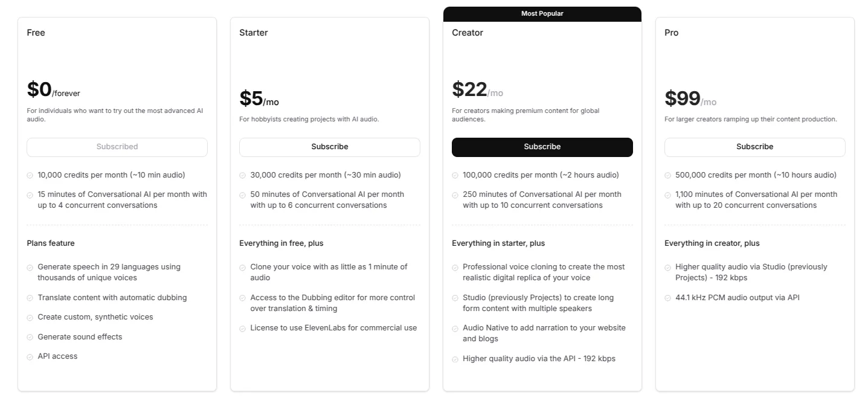Screen dimensions: 868x398
Task: Click the icon next to 44.1 kHz PCM audio output
Action: click(x=667, y=298)
